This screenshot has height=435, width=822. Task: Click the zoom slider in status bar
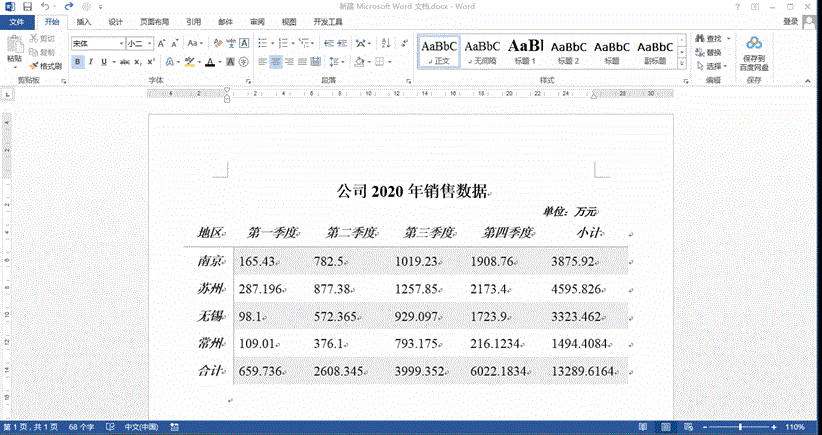pos(741,427)
